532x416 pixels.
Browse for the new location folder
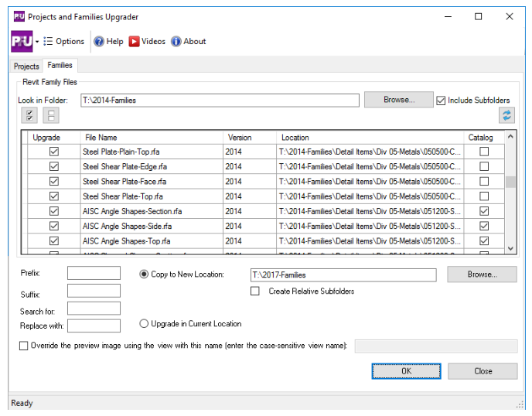point(483,274)
